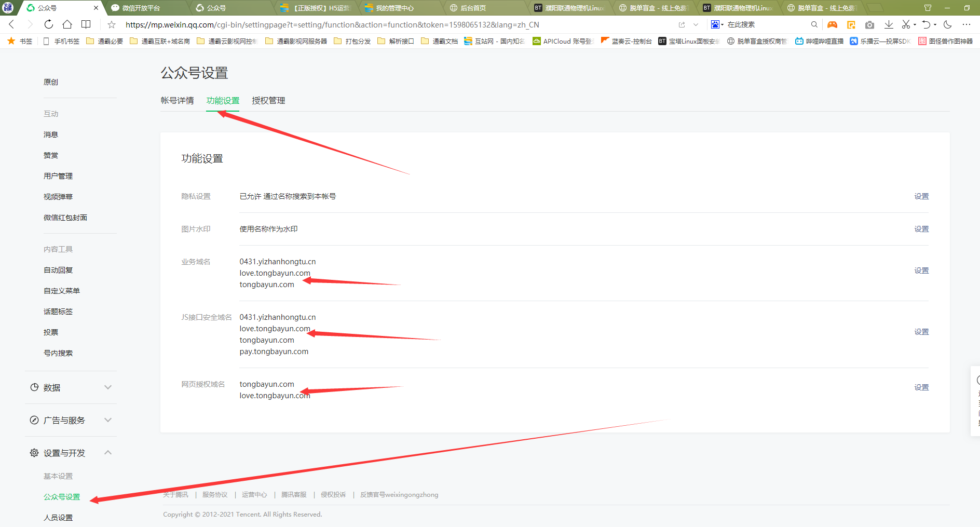Viewport: 980px width, 527px height.
Task: Reload the page with the refresh icon
Action: click(x=48, y=24)
